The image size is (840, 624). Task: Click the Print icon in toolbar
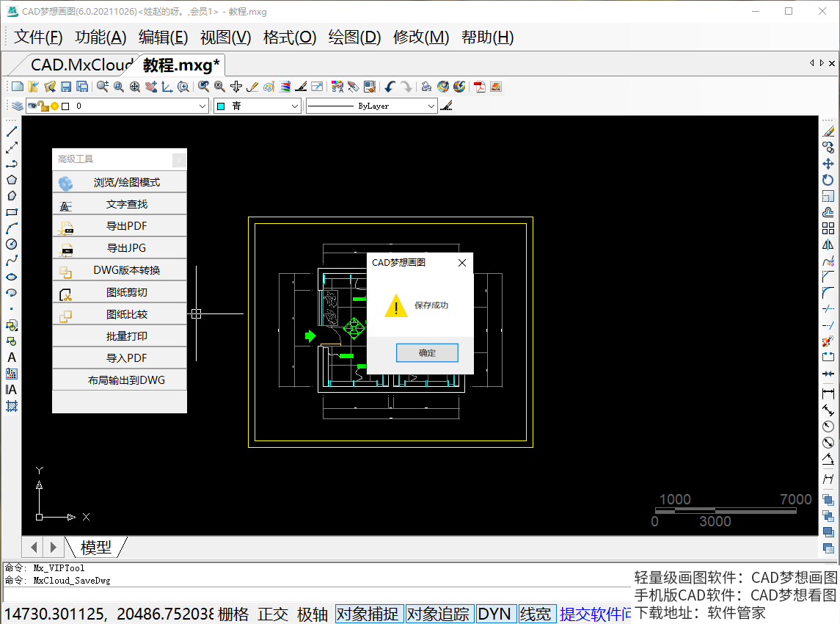(426, 87)
